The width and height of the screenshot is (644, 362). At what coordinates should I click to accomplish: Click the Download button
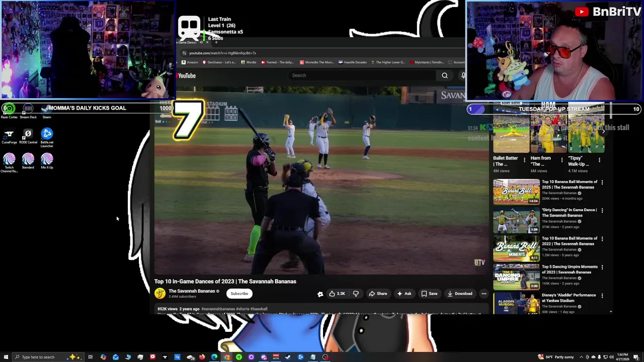(460, 294)
